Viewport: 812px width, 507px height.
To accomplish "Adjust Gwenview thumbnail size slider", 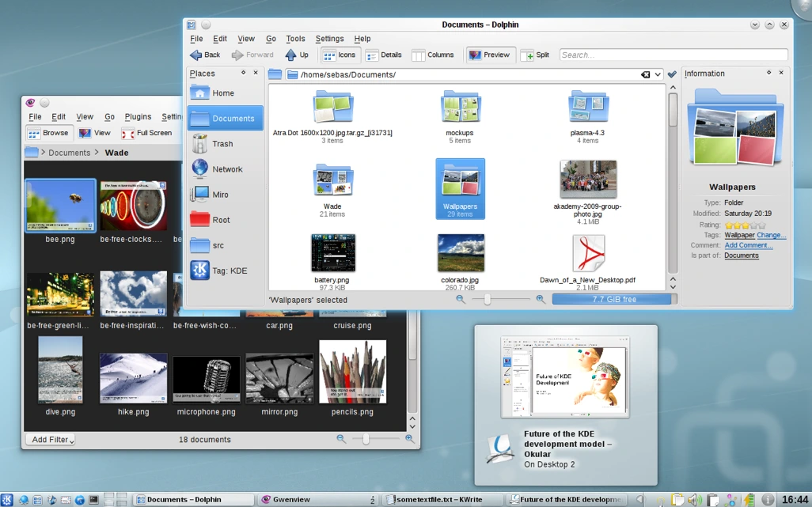I will (366, 439).
